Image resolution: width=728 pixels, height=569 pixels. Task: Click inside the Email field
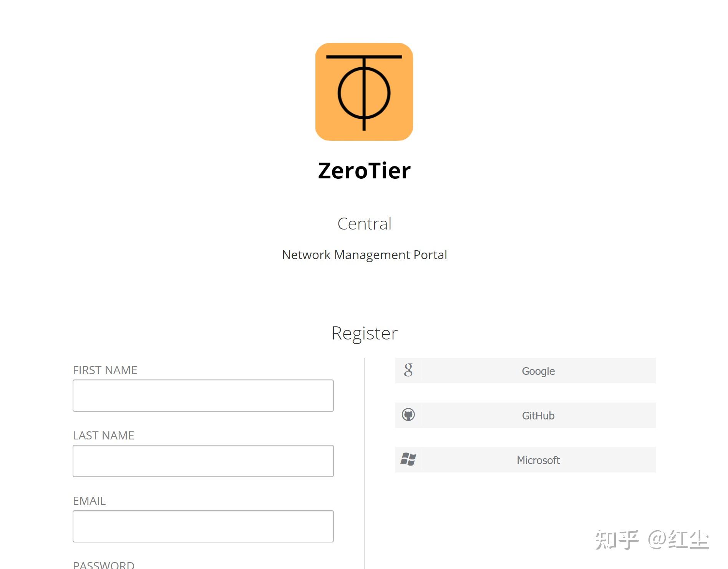coord(203,526)
